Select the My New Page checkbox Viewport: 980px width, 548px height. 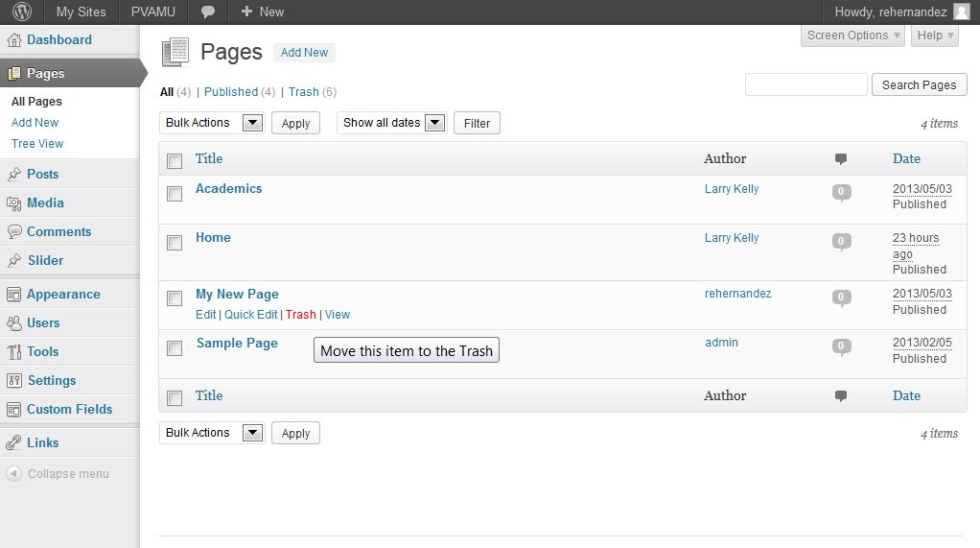(x=175, y=298)
